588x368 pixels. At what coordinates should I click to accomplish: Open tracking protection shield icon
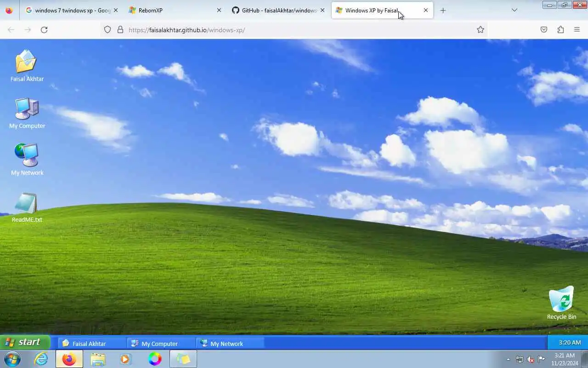coord(107,30)
